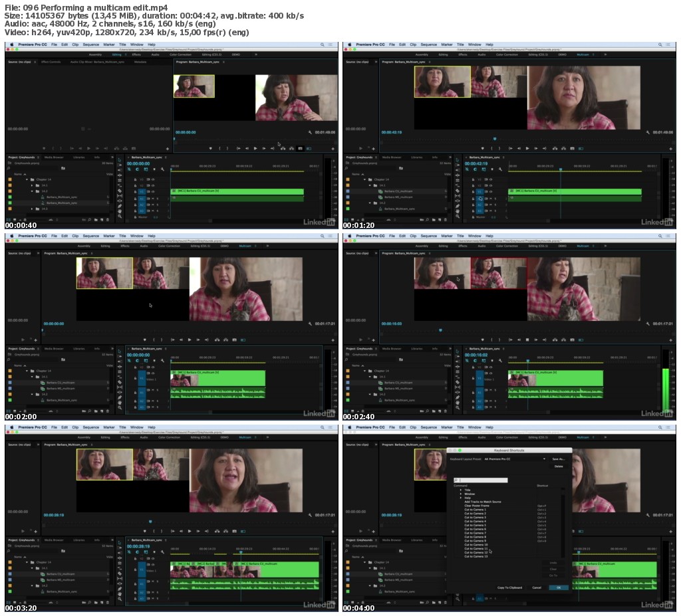This screenshot has height=616, width=681.
Task: Click timeline wrench settings in 00:00:40 frame
Action: (162, 169)
